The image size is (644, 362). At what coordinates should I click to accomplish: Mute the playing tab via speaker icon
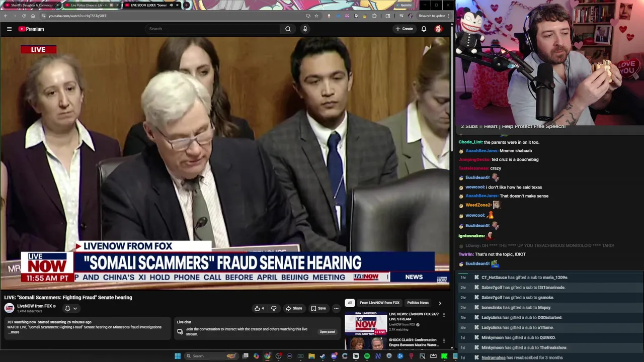(x=171, y=5)
